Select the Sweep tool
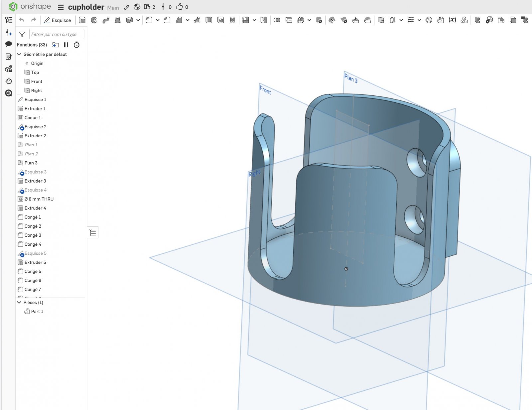The image size is (532, 410). [106, 20]
